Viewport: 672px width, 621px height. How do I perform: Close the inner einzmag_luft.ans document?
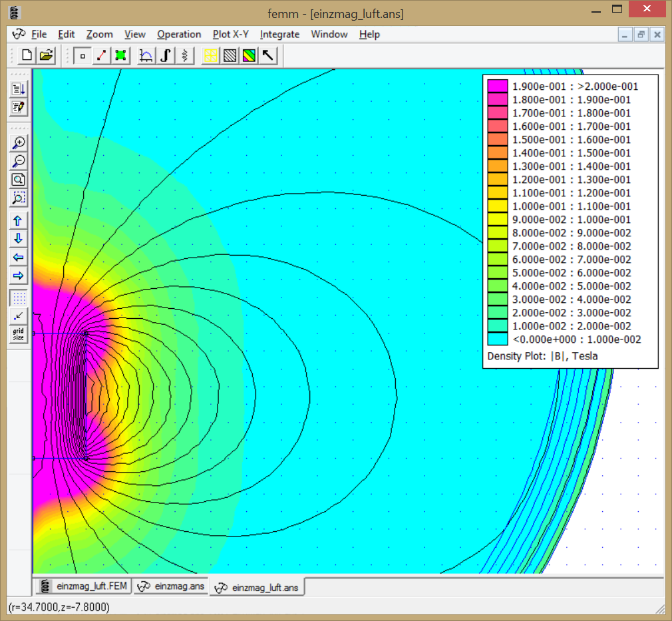[657, 35]
